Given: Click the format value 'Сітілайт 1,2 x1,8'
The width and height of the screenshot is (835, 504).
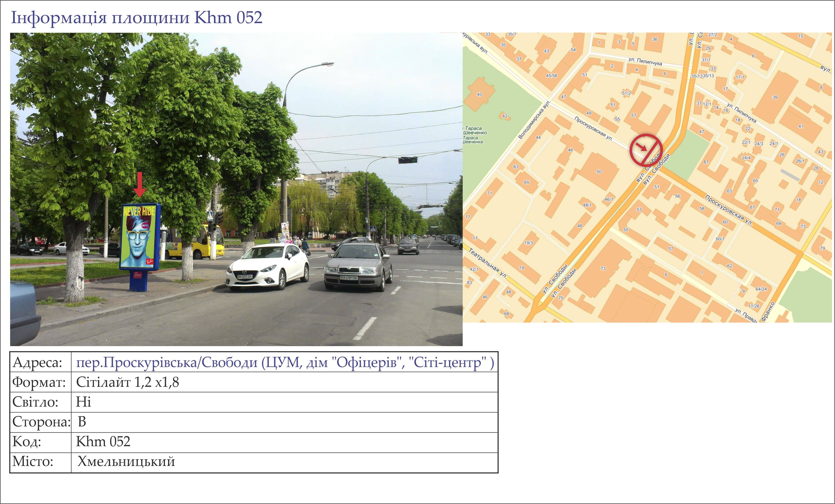Looking at the screenshot, I should pyautogui.click(x=127, y=382).
